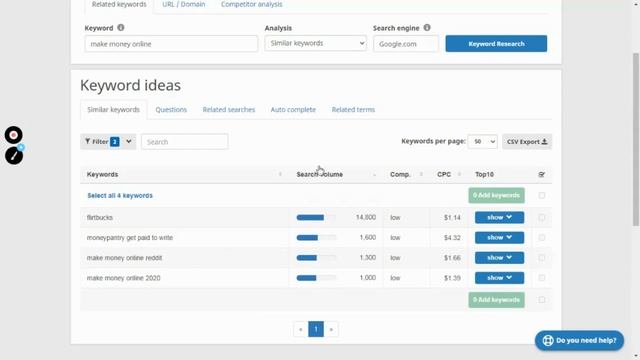Click Select all 4 keywords link
Viewport: 640px width, 360px height.
pyautogui.click(x=120, y=196)
